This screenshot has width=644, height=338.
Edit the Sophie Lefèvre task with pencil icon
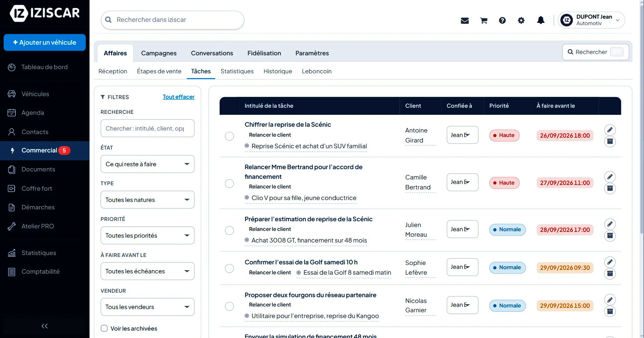[610, 262]
